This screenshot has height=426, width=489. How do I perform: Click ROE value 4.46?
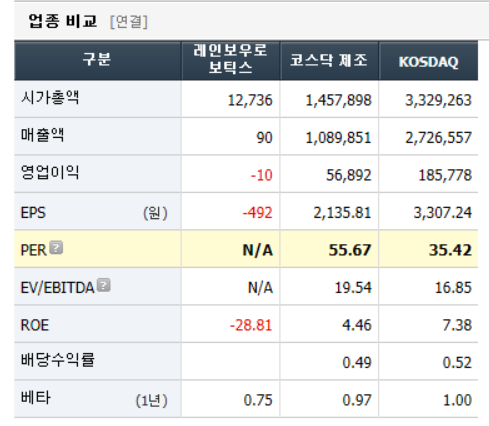357,325
